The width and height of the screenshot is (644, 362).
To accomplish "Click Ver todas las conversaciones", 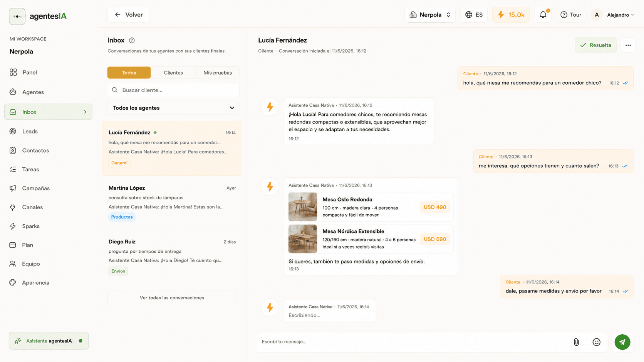I will click(x=172, y=298).
